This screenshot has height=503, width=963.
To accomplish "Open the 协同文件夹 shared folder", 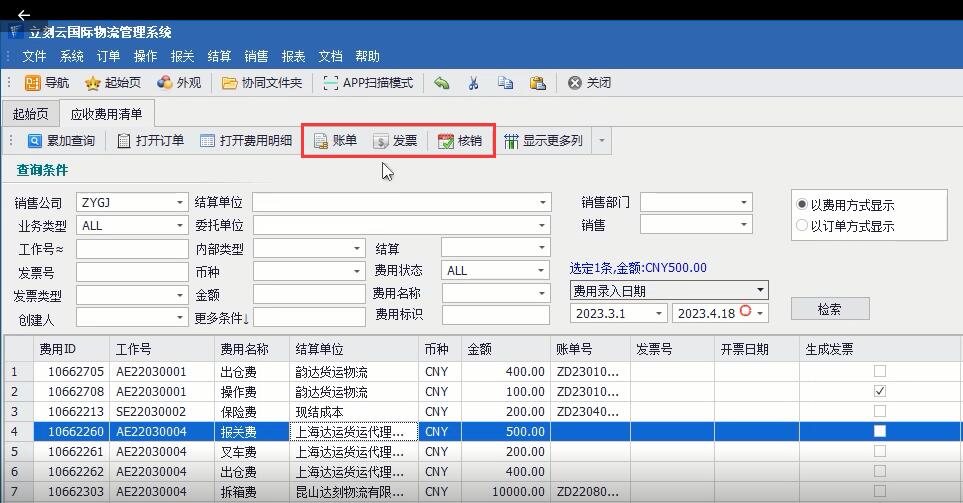I will [x=230, y=83].
